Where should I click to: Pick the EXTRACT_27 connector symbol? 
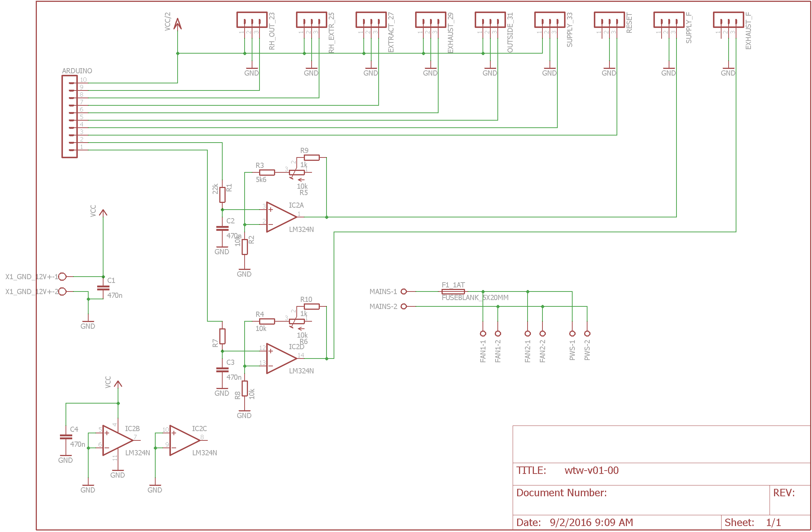coord(371,20)
